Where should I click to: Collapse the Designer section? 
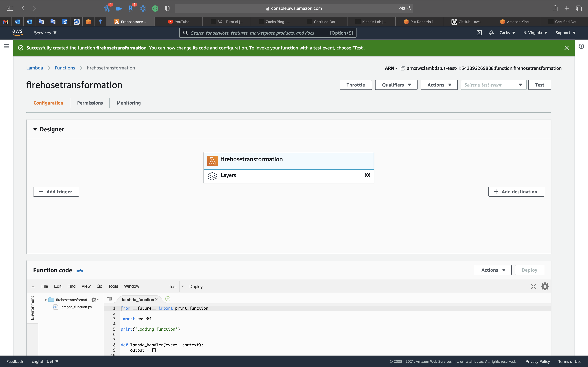click(x=35, y=129)
